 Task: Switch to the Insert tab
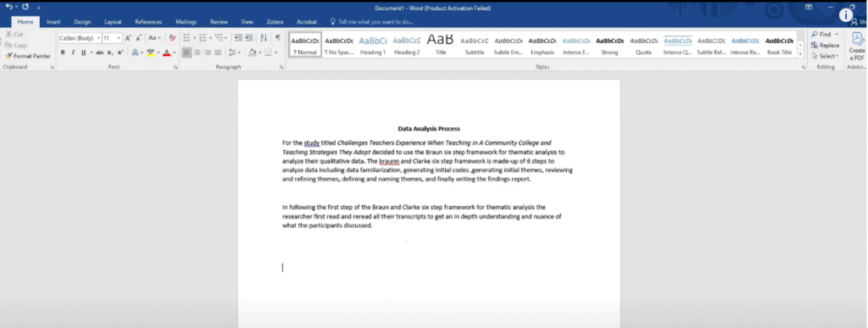(x=53, y=22)
